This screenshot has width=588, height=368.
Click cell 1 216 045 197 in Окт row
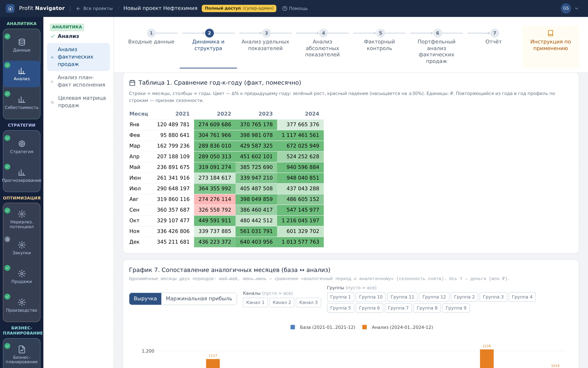coord(300,220)
